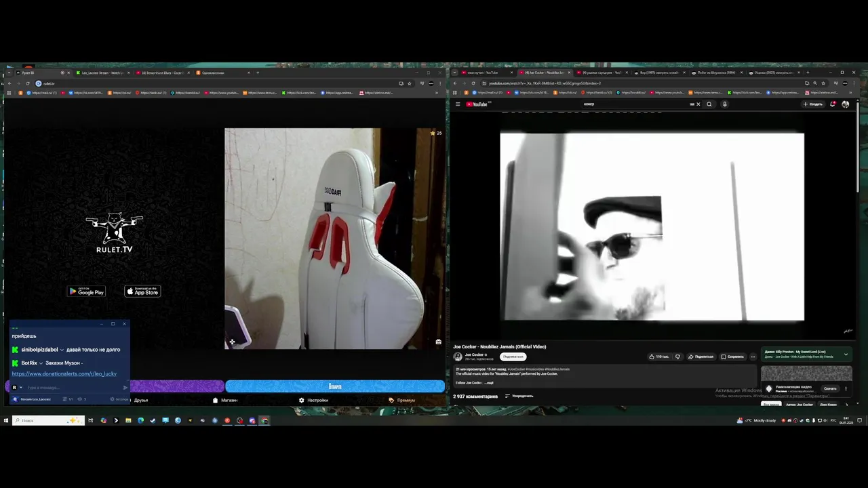This screenshot has height=488, width=868.
Task: Open a new tab in the right browser
Action: (808, 73)
